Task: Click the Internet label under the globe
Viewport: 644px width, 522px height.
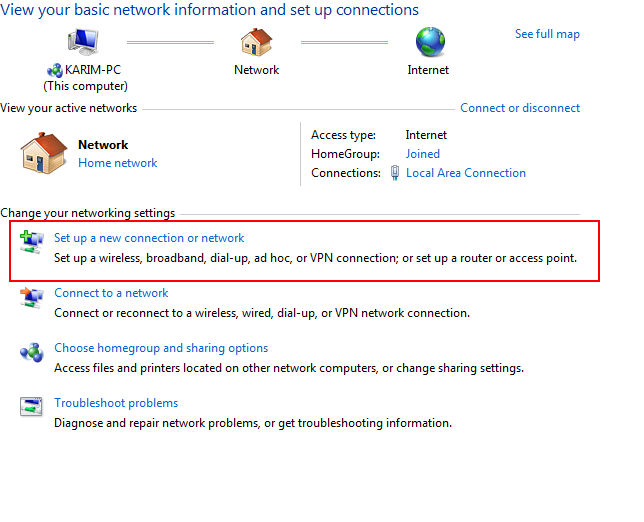Action: (428, 70)
